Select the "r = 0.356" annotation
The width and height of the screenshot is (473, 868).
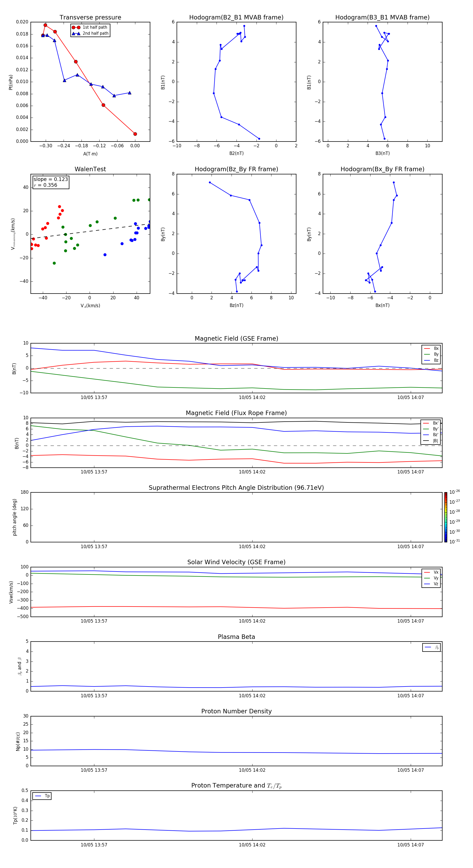pyautogui.click(x=46, y=185)
